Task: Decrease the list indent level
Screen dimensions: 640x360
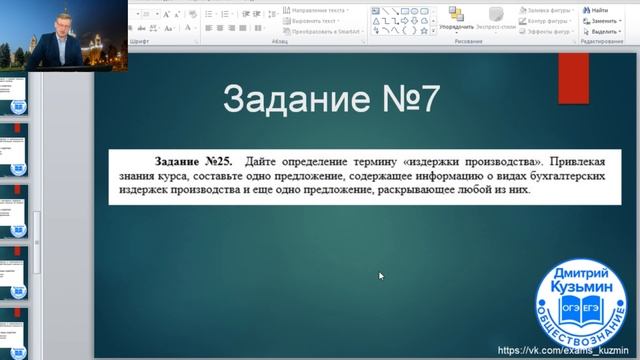Action: pyautogui.click(x=246, y=14)
